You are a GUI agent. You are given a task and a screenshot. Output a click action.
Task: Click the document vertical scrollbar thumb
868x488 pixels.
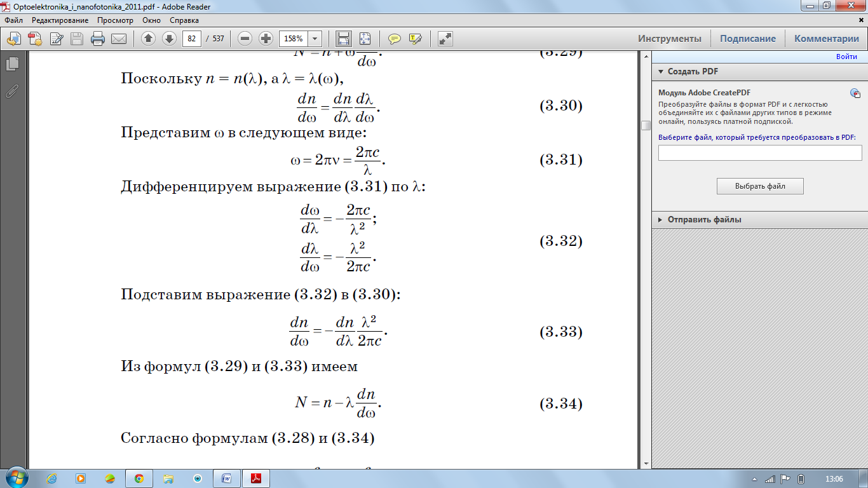click(x=646, y=125)
